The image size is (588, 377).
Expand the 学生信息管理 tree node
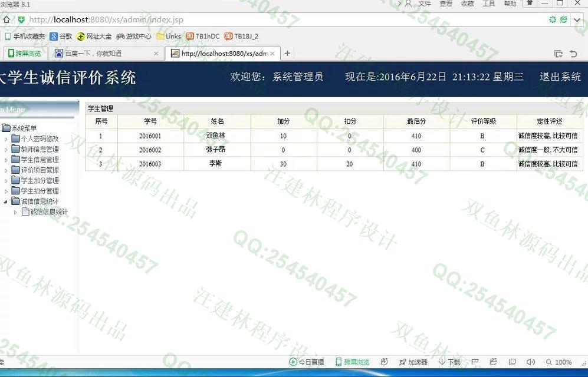click(x=6, y=160)
